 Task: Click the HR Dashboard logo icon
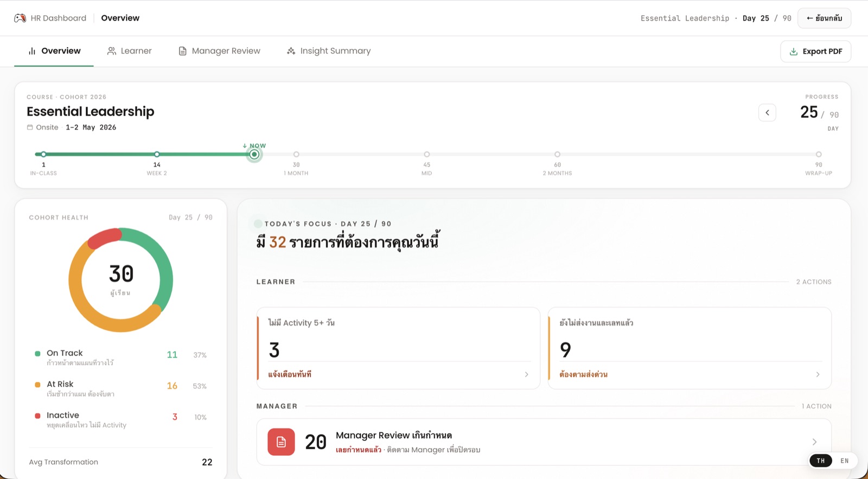click(x=20, y=18)
